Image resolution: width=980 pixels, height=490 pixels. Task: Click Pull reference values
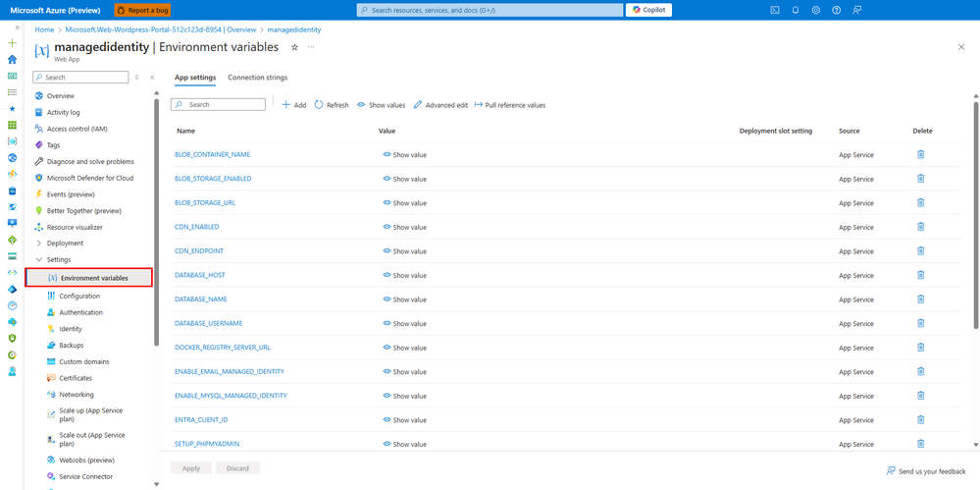[510, 105]
